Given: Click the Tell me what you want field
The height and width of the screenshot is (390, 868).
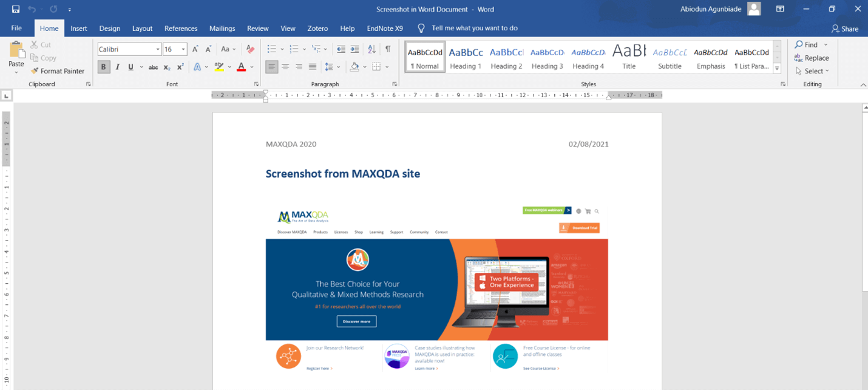Looking at the screenshot, I should 475,29.
